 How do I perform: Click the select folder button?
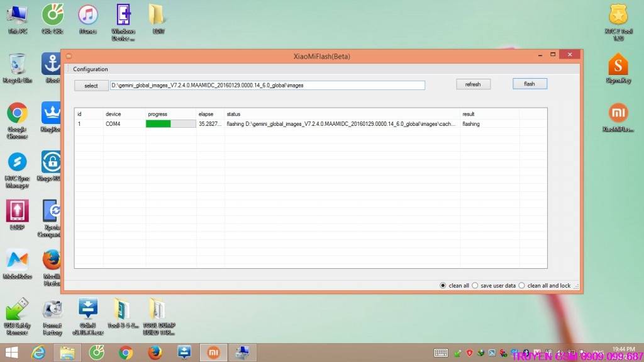click(91, 86)
